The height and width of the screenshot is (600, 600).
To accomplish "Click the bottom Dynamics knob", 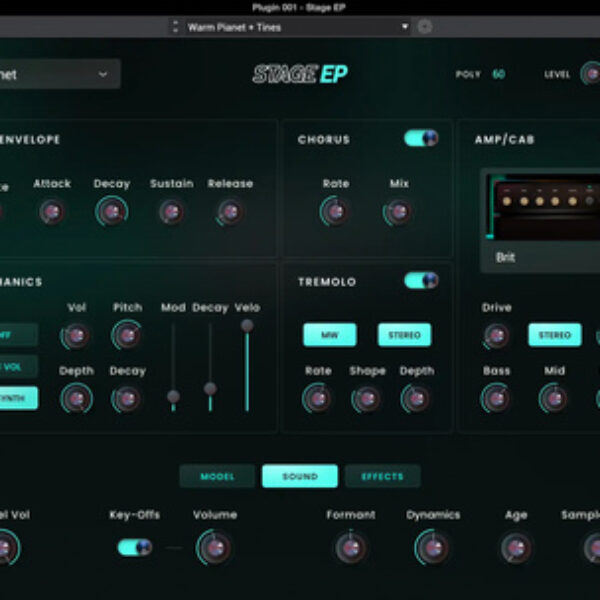I will [432, 548].
